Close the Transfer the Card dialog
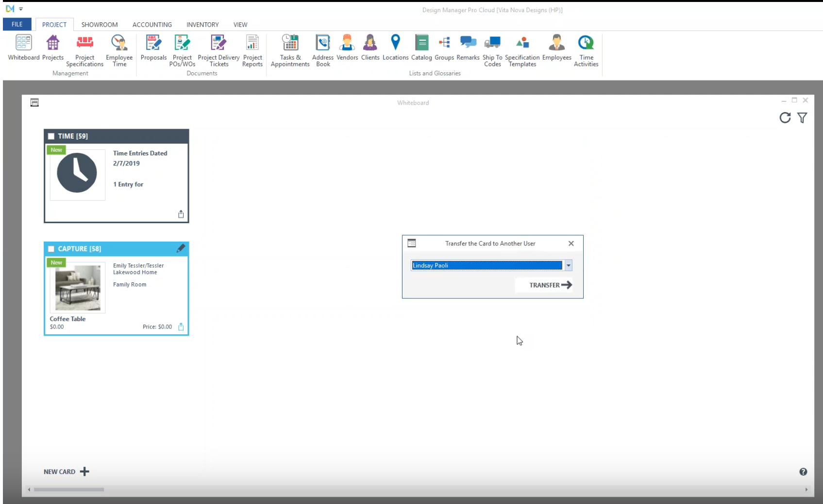 571,244
